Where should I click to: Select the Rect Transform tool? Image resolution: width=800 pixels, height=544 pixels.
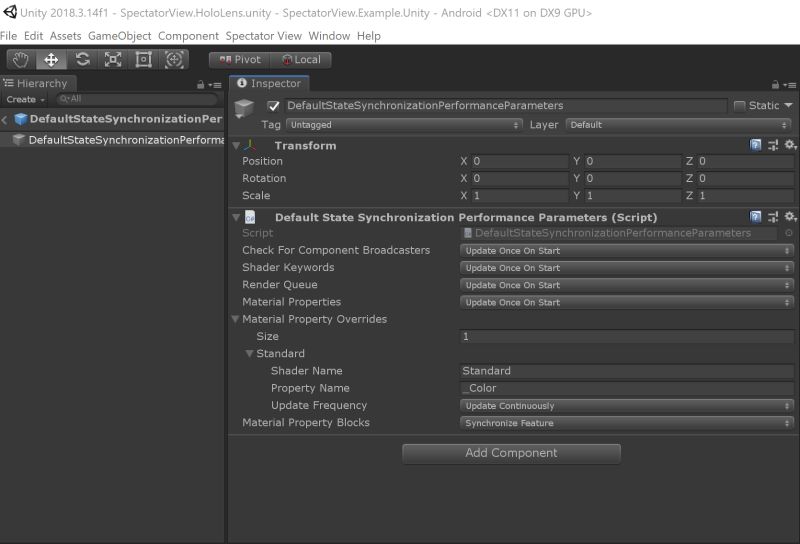point(143,60)
